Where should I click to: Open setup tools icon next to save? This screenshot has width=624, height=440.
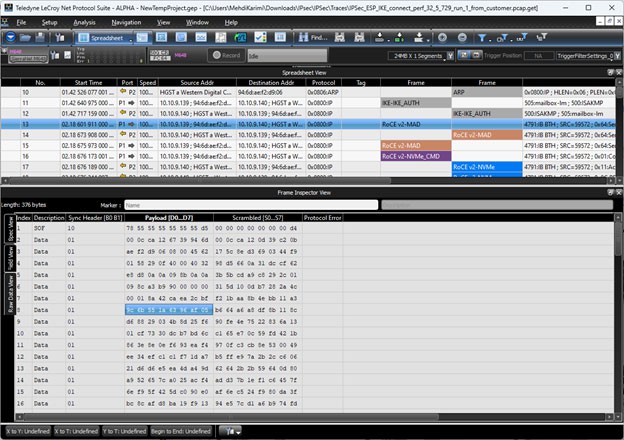pos(60,37)
